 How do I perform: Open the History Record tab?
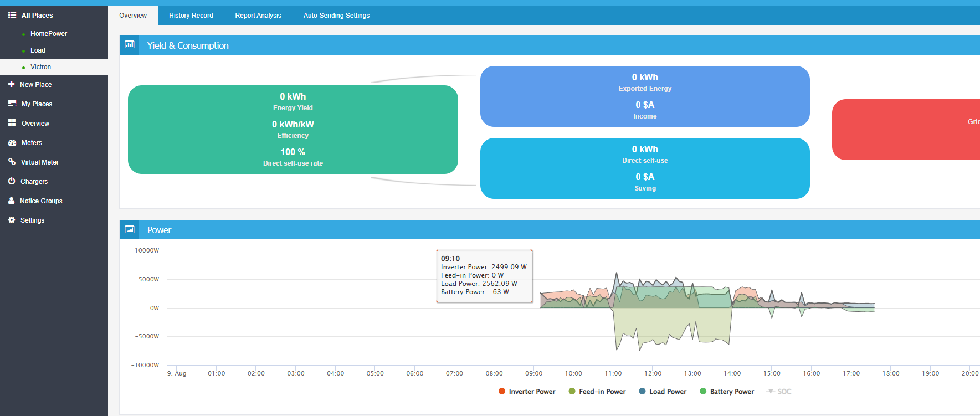coord(191,16)
